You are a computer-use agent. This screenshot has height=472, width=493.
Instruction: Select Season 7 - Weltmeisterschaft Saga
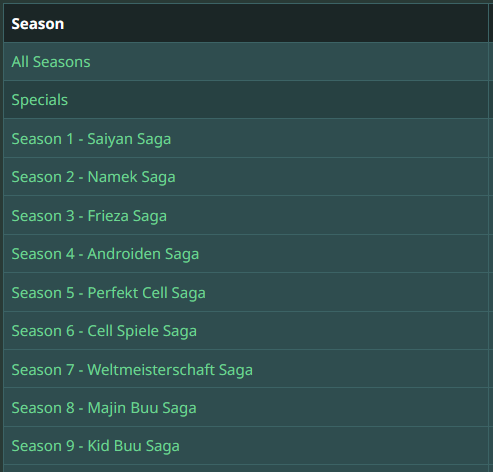pyautogui.click(x=132, y=370)
